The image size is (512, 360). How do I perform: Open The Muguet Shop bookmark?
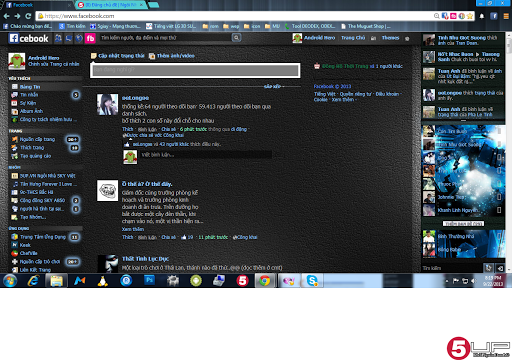[x=366, y=26]
